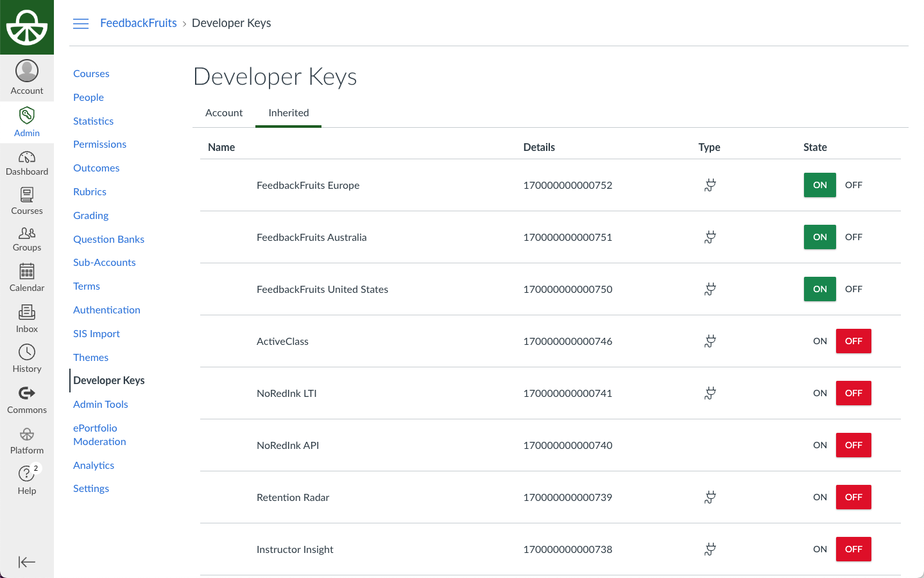Click the Details column header
The image size is (924, 578).
(539, 147)
